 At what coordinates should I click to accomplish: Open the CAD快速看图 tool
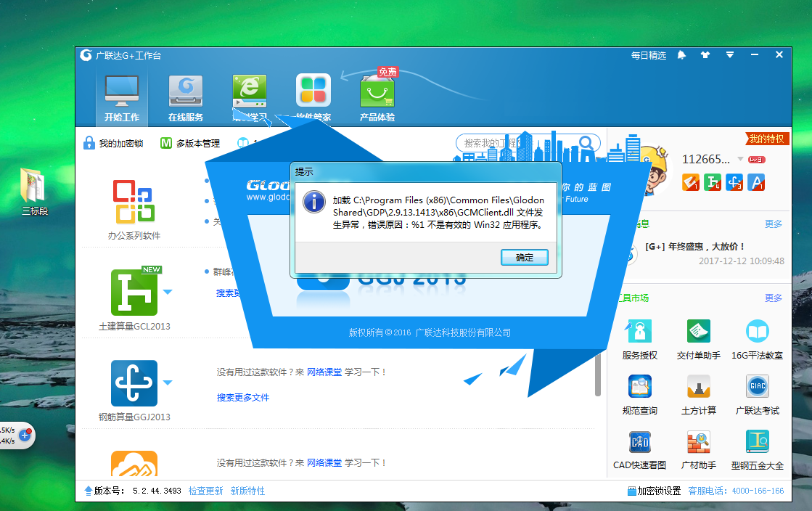(639, 450)
